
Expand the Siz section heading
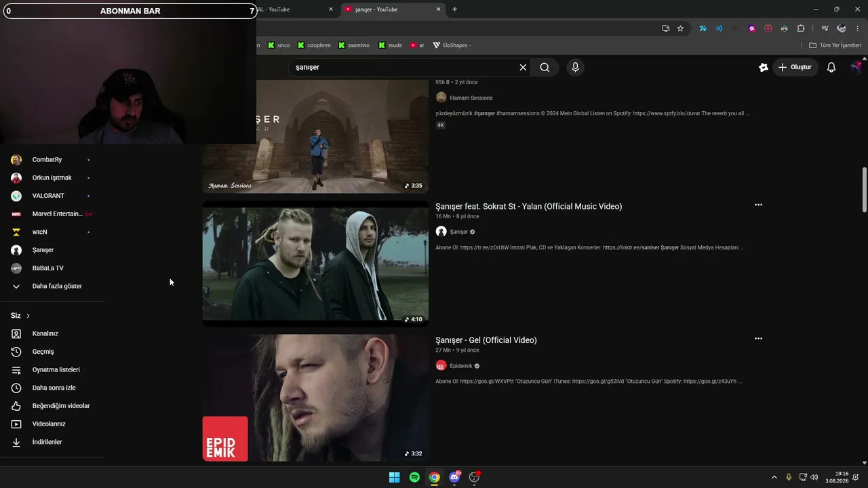click(20, 316)
